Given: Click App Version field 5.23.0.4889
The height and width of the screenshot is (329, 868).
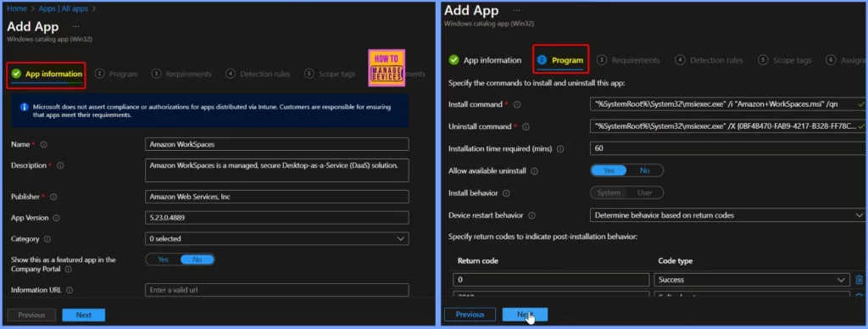Looking at the screenshot, I should [277, 218].
